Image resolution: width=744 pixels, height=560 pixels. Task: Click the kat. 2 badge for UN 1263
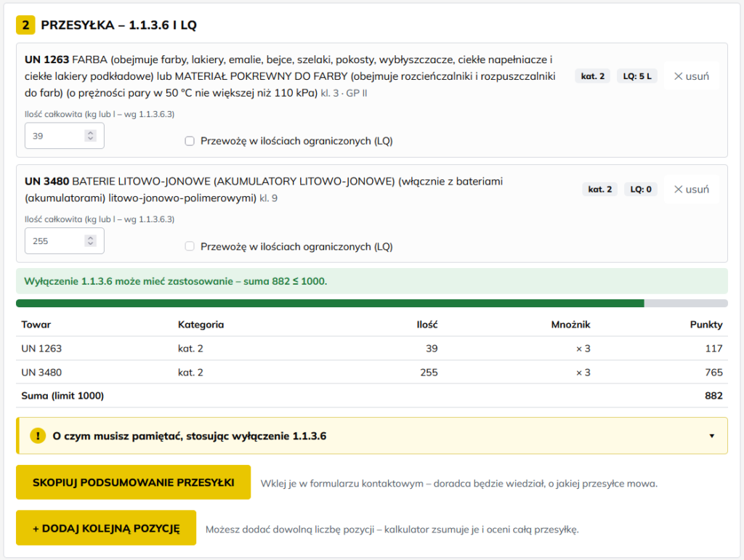point(593,76)
